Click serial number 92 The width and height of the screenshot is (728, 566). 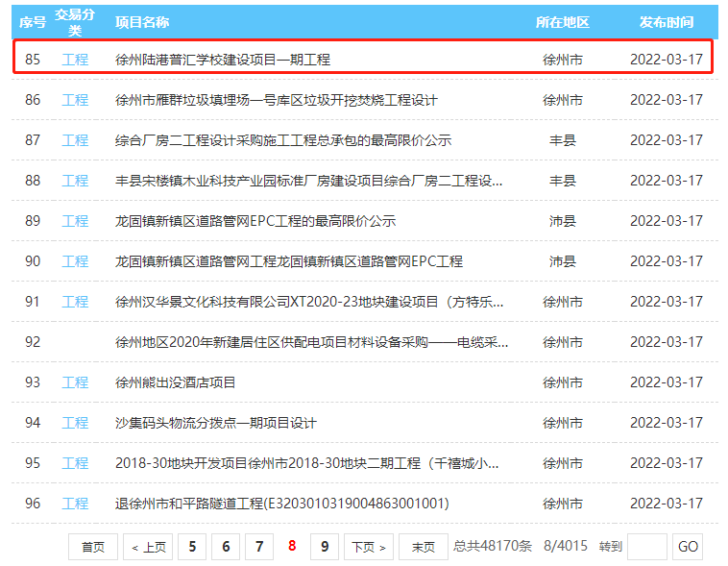coord(33,342)
